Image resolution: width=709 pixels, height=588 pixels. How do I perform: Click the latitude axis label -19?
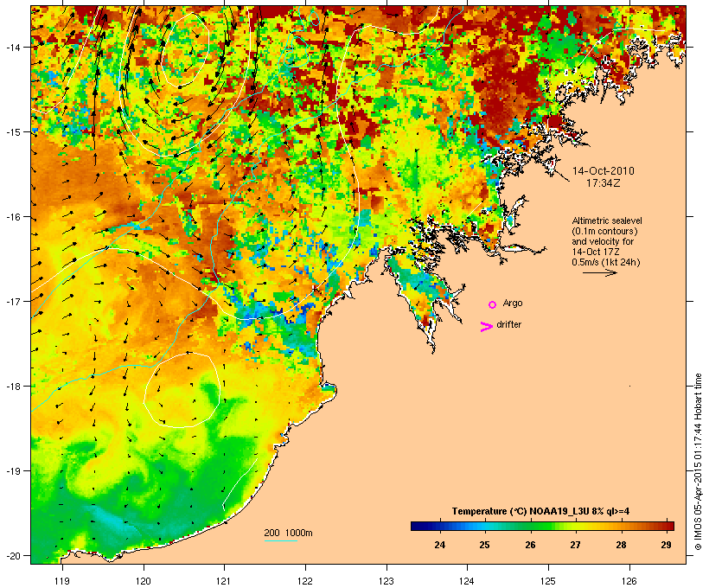point(13,471)
